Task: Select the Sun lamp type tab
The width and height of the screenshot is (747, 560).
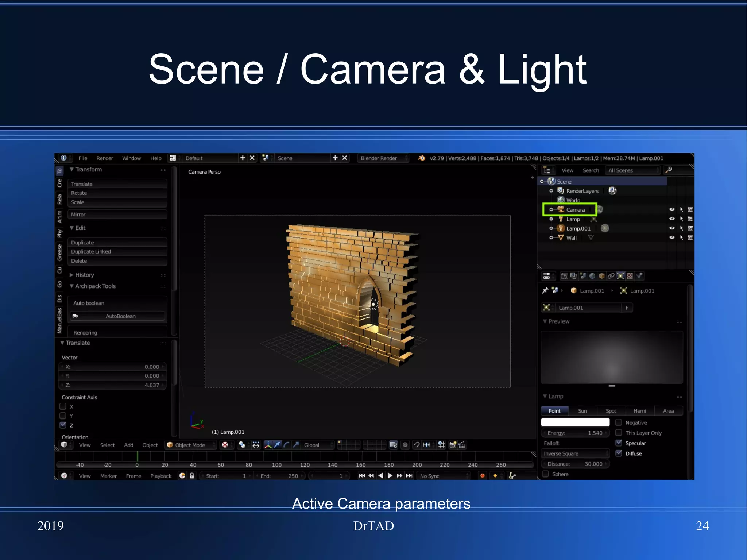Action: (x=582, y=411)
